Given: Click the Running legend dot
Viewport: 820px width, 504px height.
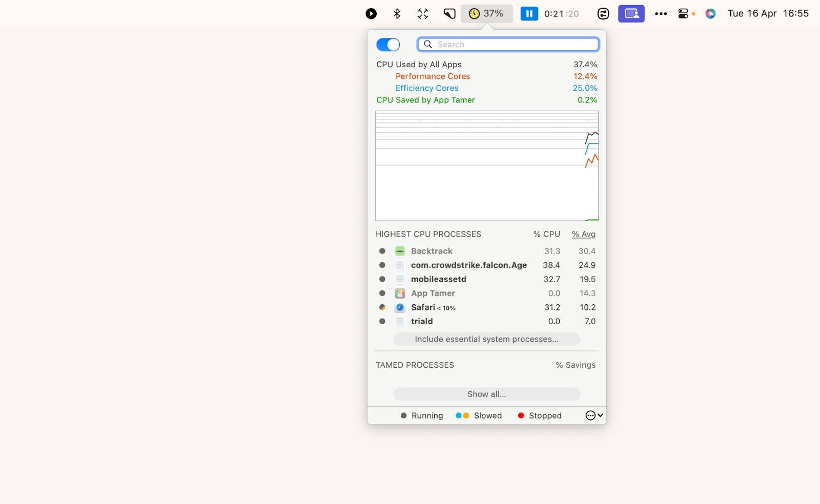Looking at the screenshot, I should [403, 415].
